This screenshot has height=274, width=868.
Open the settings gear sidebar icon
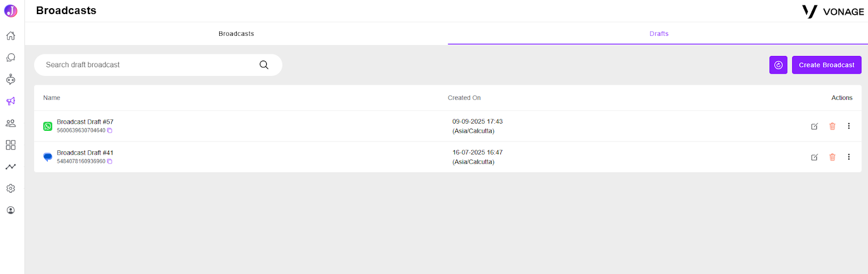[x=10, y=188]
